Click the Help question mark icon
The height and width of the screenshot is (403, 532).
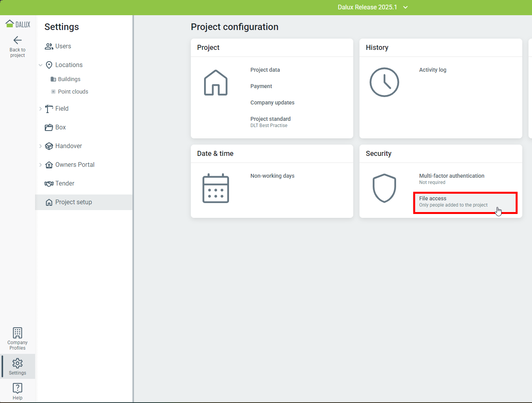click(x=18, y=388)
